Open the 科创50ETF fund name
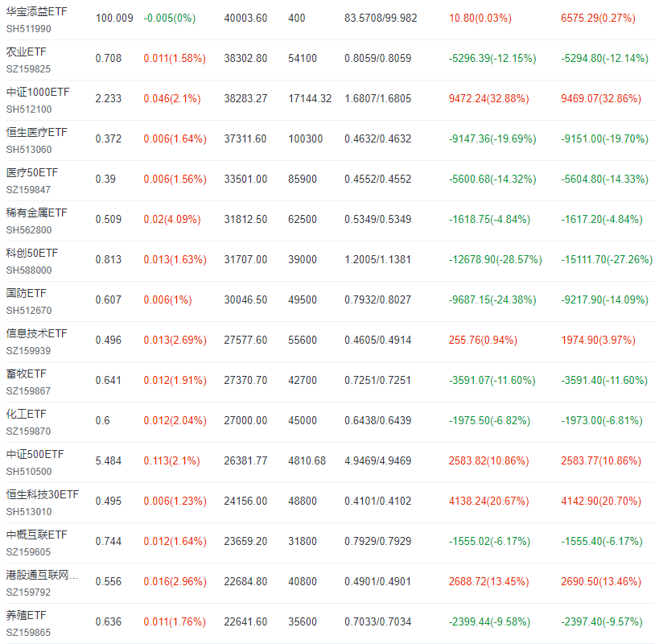Viewport: 655px width, 644px height. tap(32, 253)
